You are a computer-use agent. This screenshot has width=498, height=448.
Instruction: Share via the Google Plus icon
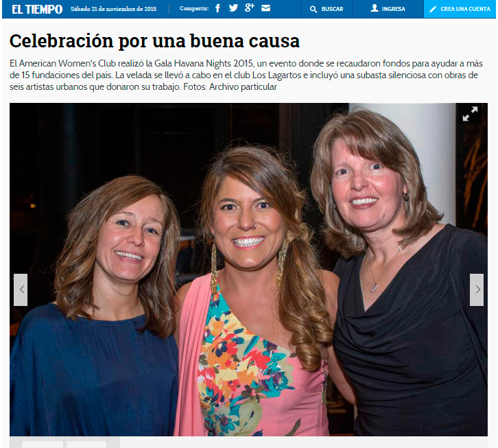click(250, 8)
